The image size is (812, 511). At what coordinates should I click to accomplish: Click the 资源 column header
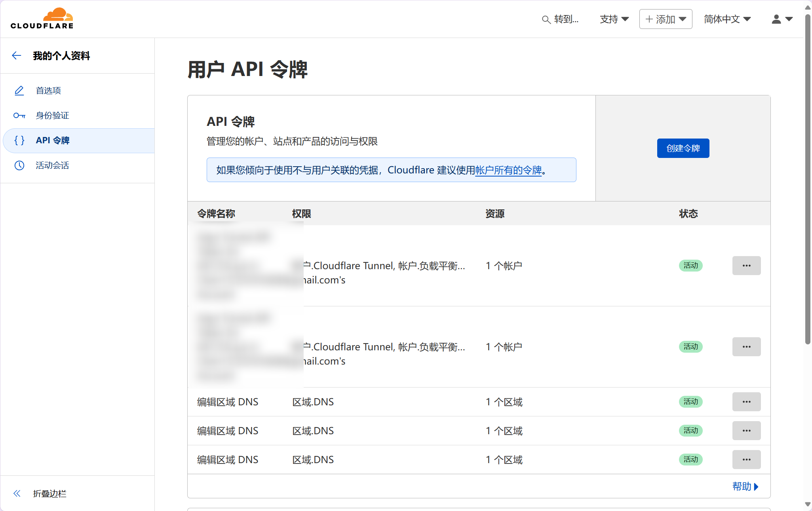tap(495, 214)
